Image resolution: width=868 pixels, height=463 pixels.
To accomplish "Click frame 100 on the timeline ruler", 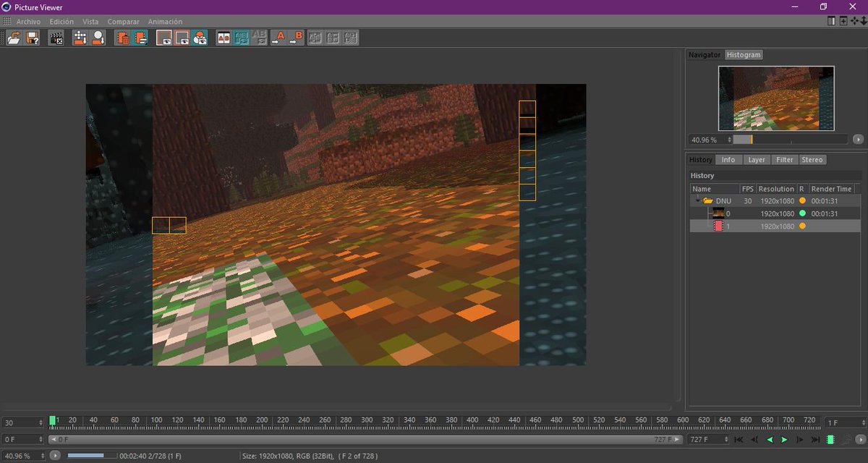I will 156,420.
